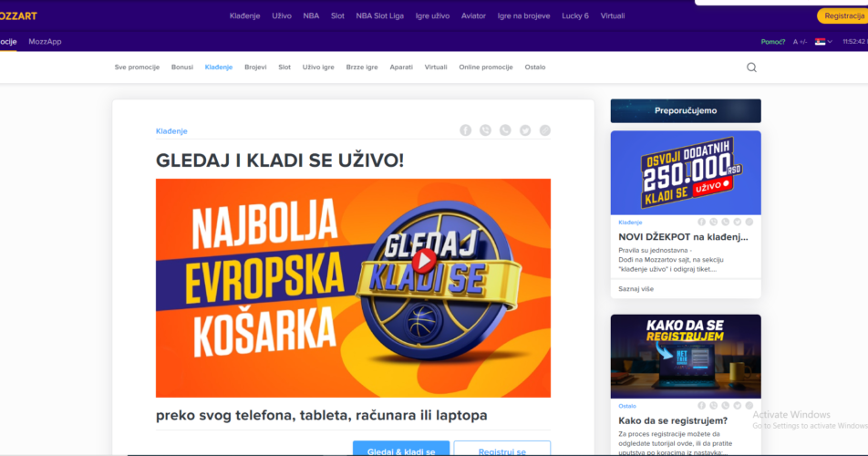Open Aviator in top navigation
Viewport: 868px width, 456px height.
click(473, 16)
